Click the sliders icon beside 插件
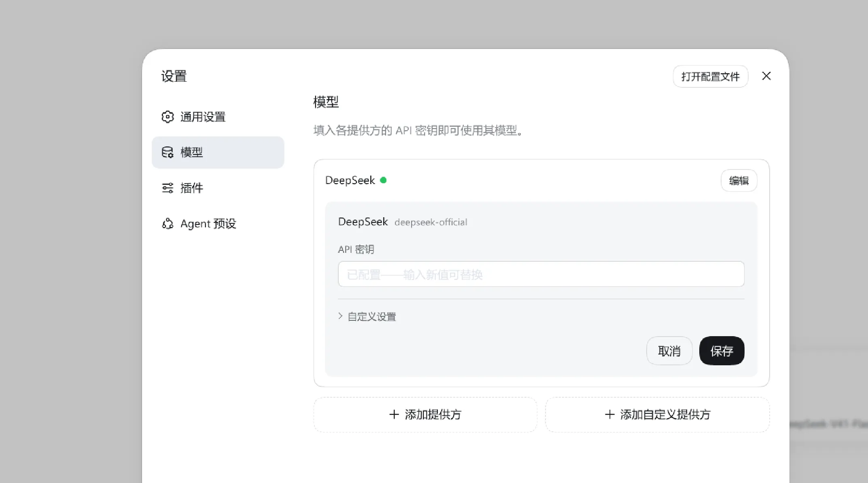The width and height of the screenshot is (868, 483). 168,188
